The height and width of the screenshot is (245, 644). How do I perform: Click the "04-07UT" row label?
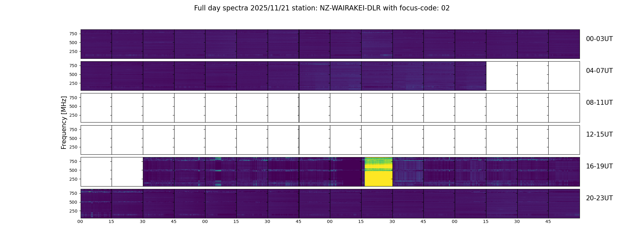click(599, 71)
